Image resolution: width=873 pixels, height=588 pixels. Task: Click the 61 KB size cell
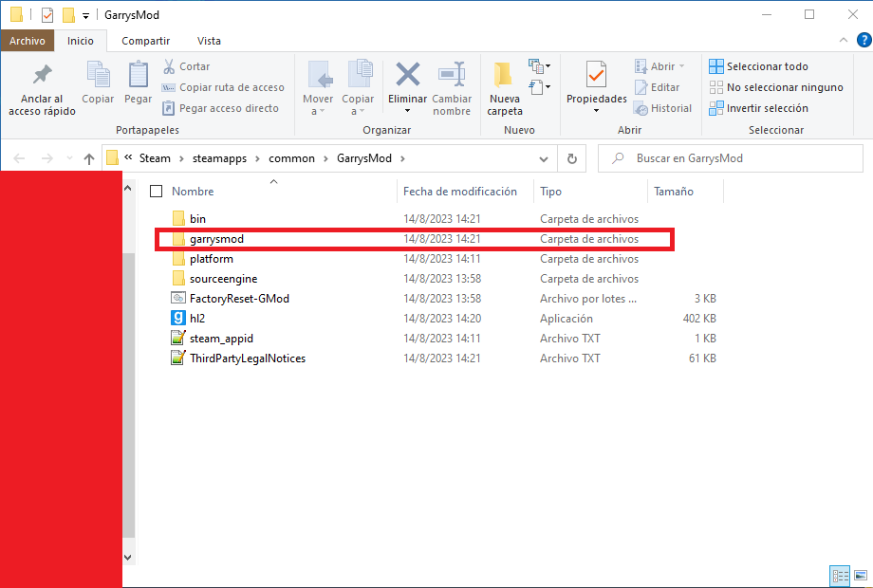(702, 358)
